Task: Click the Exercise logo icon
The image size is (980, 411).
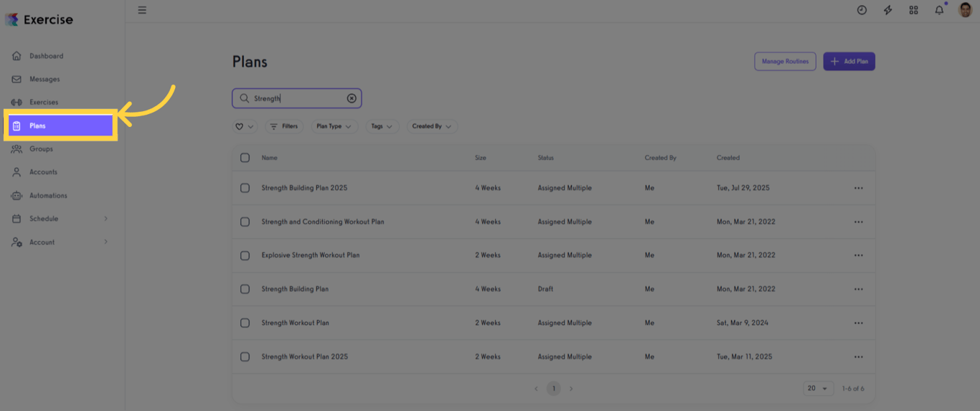Action: tap(11, 19)
